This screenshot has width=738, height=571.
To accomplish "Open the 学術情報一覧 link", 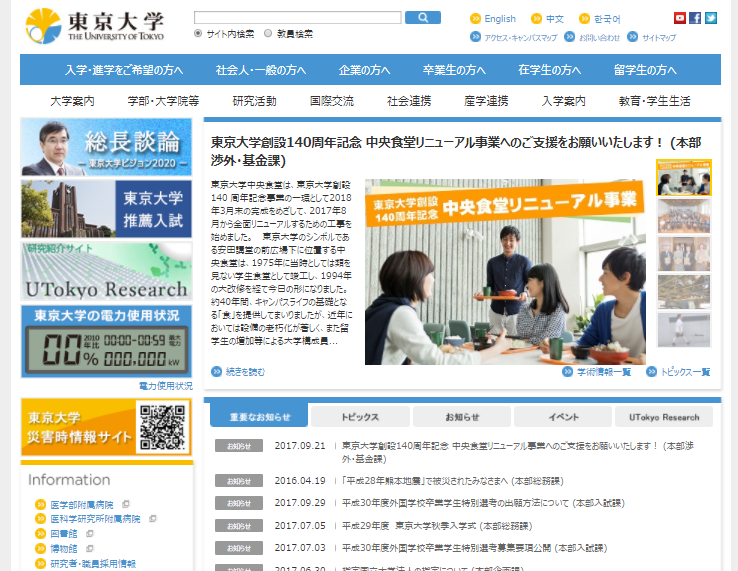I will click(x=604, y=372).
